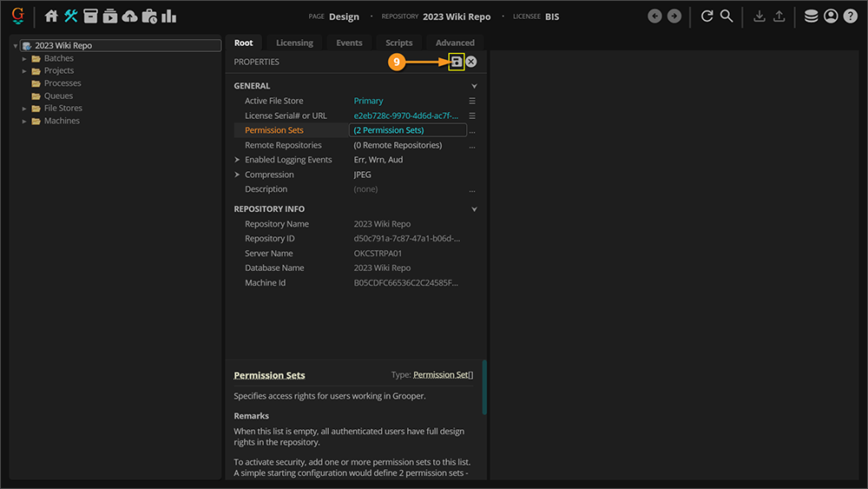Click the save icon in Properties header
This screenshot has width=868, height=489.
click(456, 62)
